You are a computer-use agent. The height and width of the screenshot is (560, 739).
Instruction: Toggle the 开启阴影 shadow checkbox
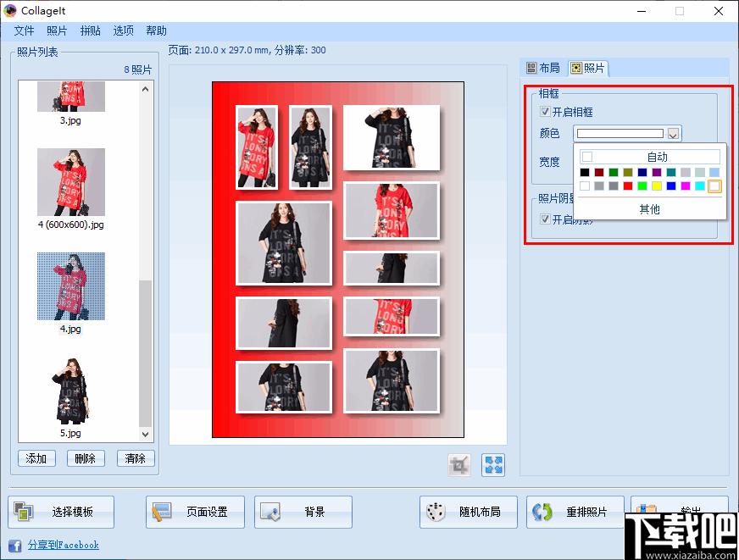545,219
